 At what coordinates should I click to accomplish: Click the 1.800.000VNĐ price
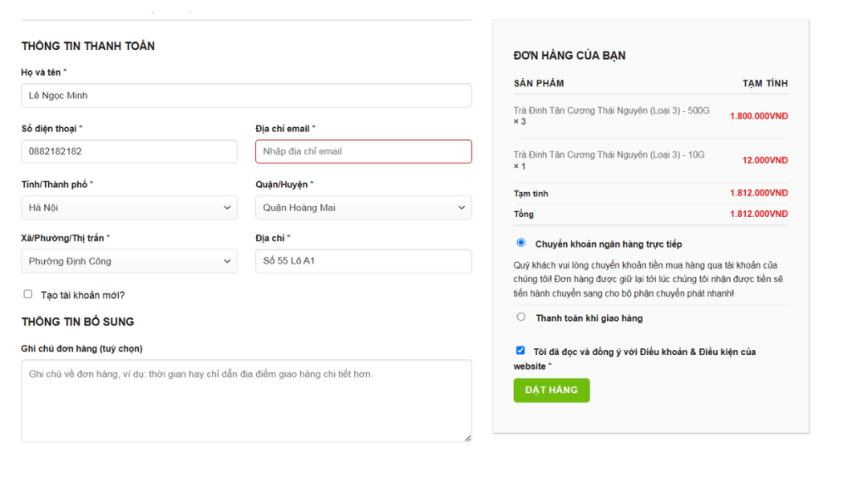click(x=759, y=116)
